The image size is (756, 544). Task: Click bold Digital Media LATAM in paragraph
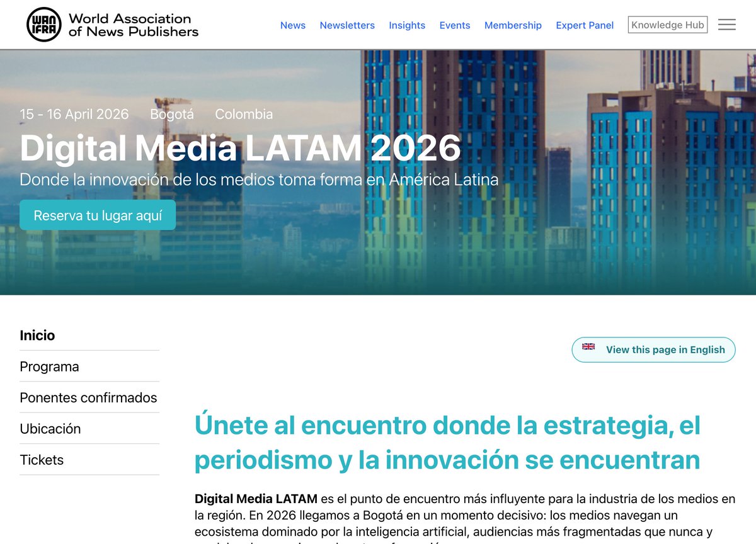(x=256, y=499)
